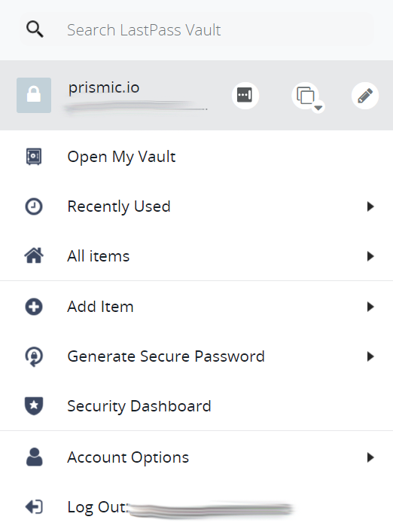Expand the Account Options submenu arrow
The width and height of the screenshot is (393, 532).
pos(370,457)
